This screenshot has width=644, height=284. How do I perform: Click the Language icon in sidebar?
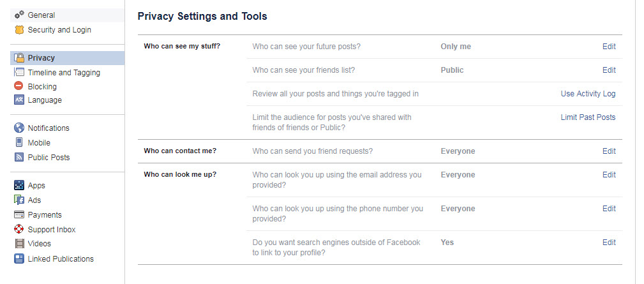[19, 100]
